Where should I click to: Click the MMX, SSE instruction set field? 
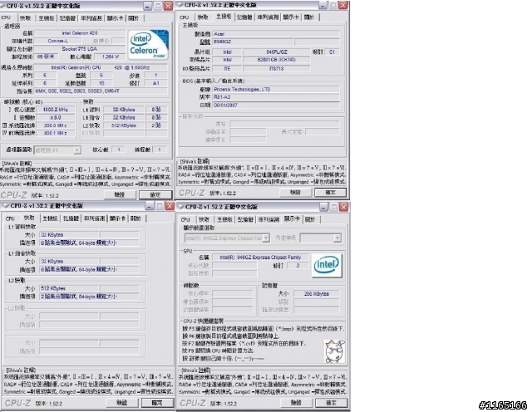[x=101, y=91]
